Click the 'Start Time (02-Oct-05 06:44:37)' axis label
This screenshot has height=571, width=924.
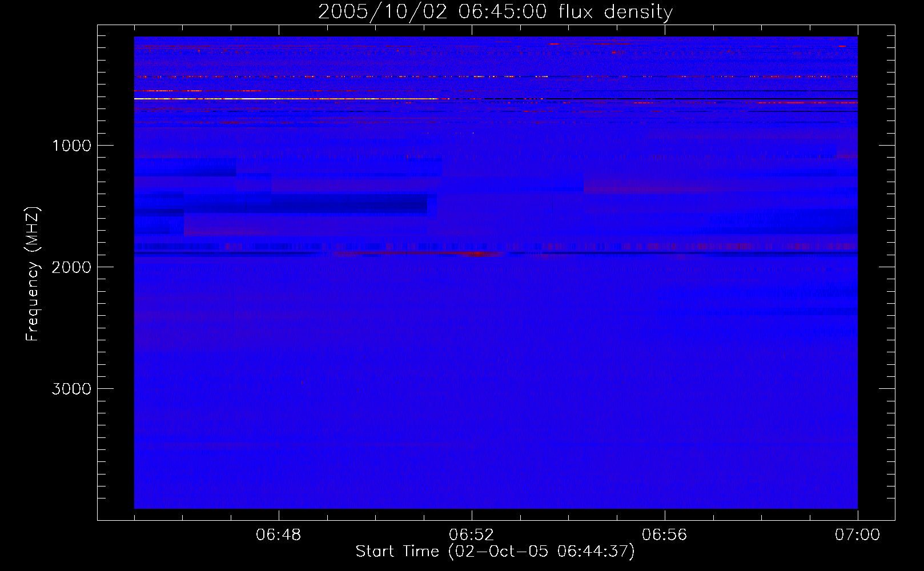[x=495, y=552]
